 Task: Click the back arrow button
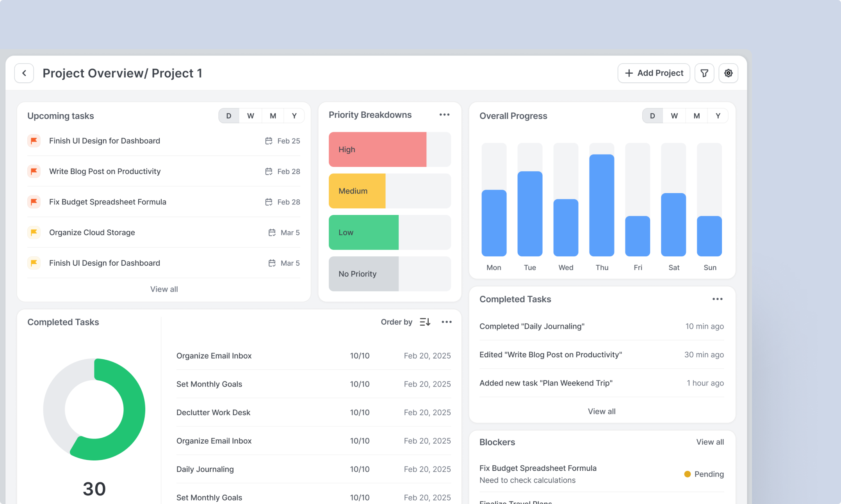[24, 73]
